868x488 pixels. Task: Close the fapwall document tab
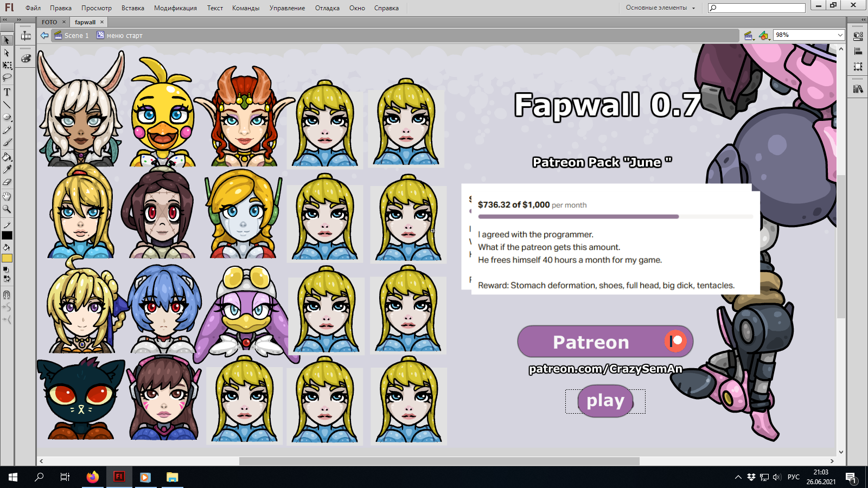(102, 22)
